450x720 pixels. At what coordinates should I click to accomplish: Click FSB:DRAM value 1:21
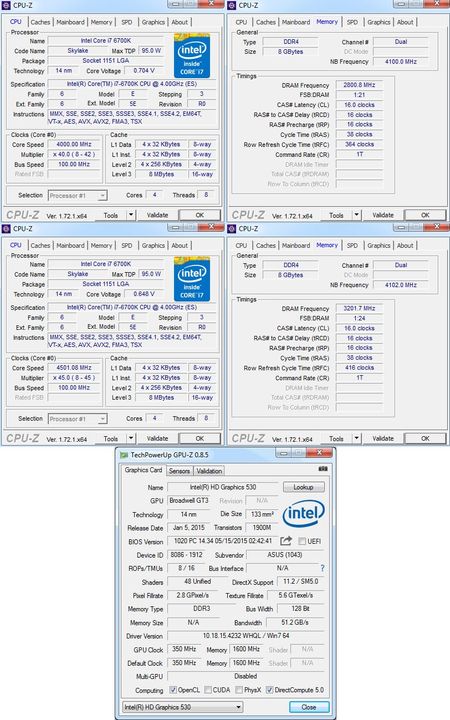pos(359,95)
